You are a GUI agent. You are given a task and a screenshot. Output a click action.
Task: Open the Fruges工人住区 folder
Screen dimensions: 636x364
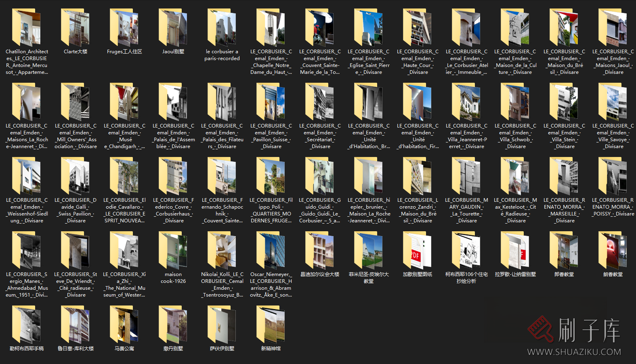(x=124, y=28)
